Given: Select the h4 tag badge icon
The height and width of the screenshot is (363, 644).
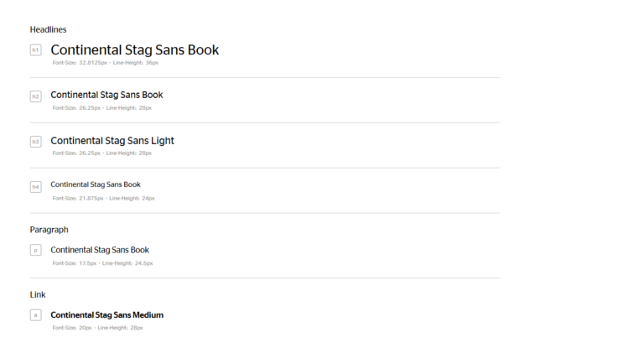Looking at the screenshot, I should (35, 187).
